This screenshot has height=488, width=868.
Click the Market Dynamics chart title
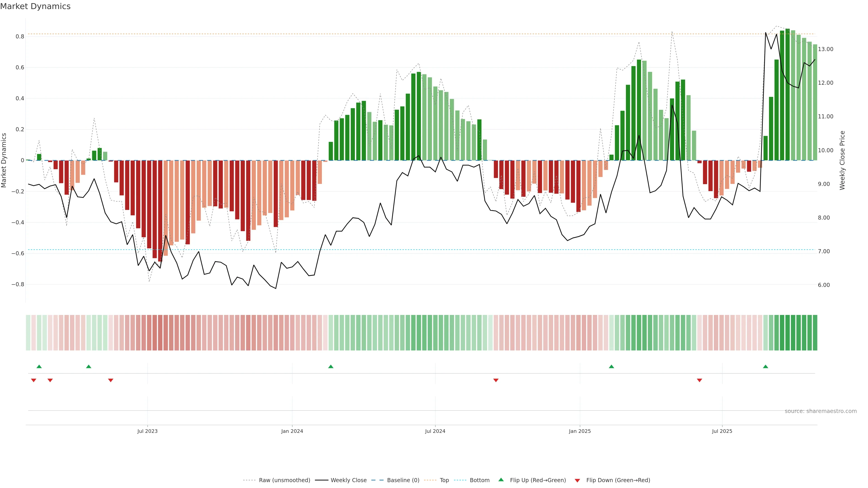coord(35,6)
